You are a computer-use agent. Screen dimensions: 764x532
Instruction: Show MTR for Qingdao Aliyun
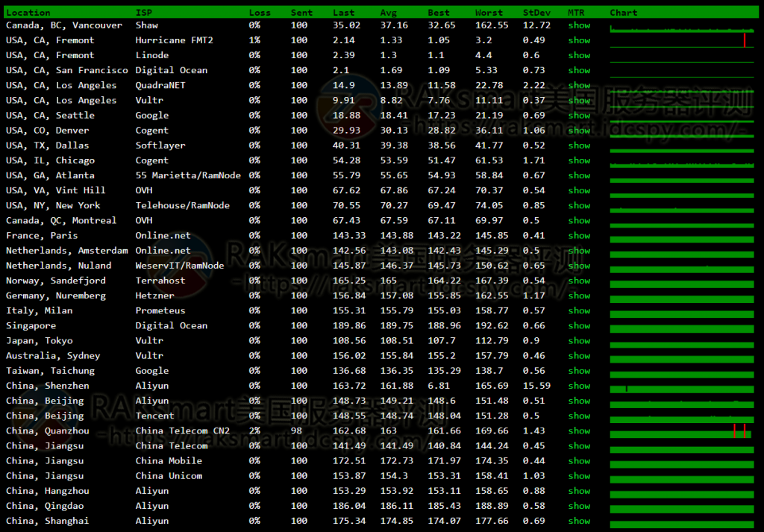(x=579, y=506)
